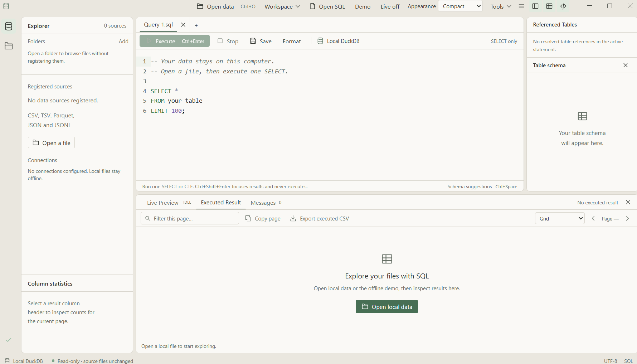Screen dimensions: 637x364
Task: Toggle the results grid panel icon
Action: click(549, 6)
